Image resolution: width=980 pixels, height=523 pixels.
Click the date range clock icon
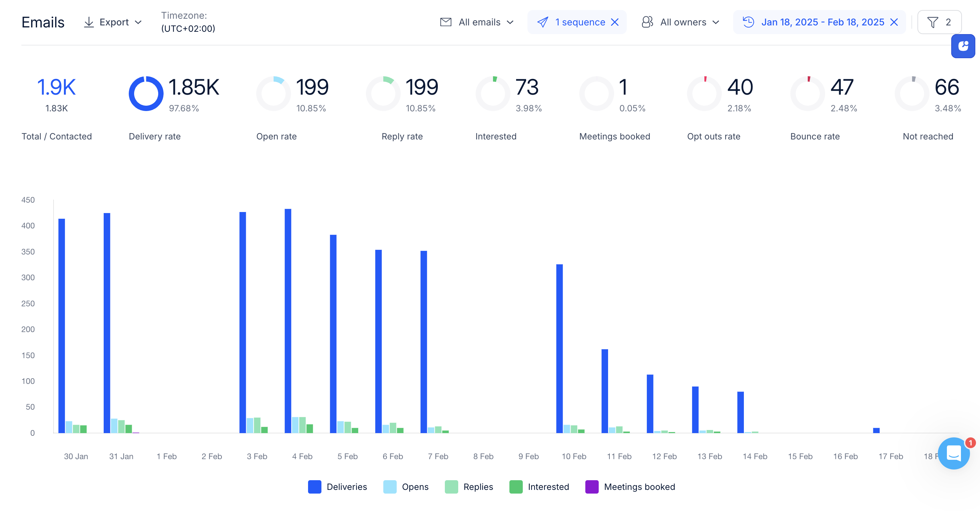point(748,22)
